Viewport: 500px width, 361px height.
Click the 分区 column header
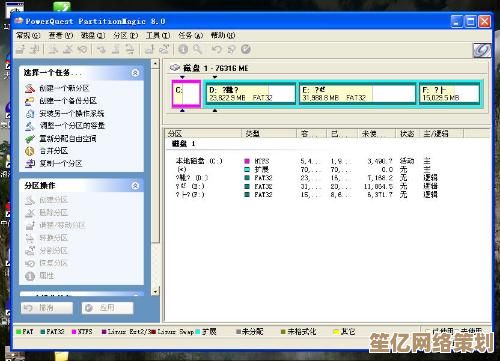204,134
